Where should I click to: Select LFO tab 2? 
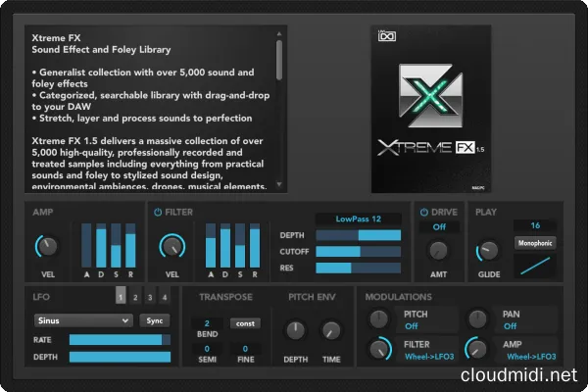(135, 297)
